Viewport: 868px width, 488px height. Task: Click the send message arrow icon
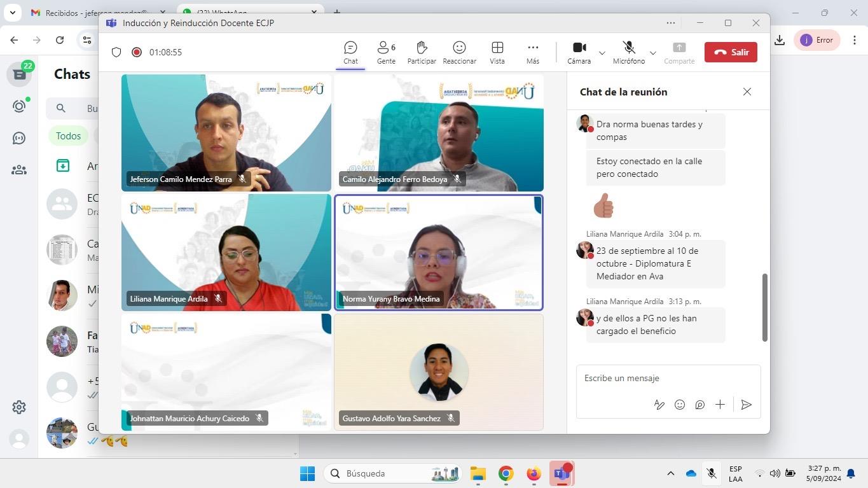click(747, 405)
